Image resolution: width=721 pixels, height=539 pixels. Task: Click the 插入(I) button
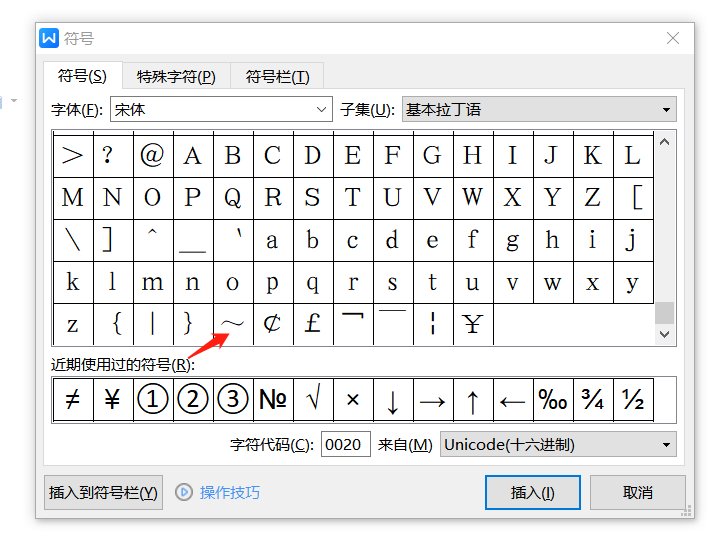tap(532, 493)
